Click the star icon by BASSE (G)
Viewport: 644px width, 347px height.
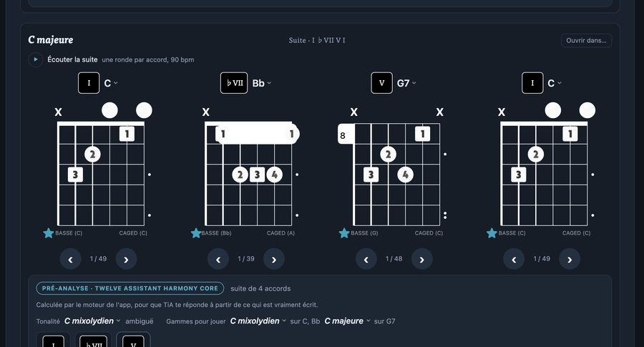tap(344, 233)
